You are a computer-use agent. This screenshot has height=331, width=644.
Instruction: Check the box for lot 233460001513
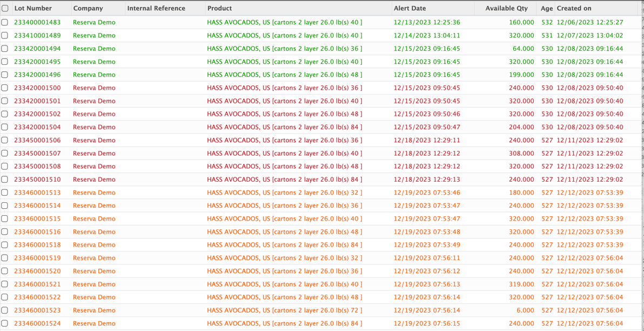pyautogui.click(x=4, y=193)
